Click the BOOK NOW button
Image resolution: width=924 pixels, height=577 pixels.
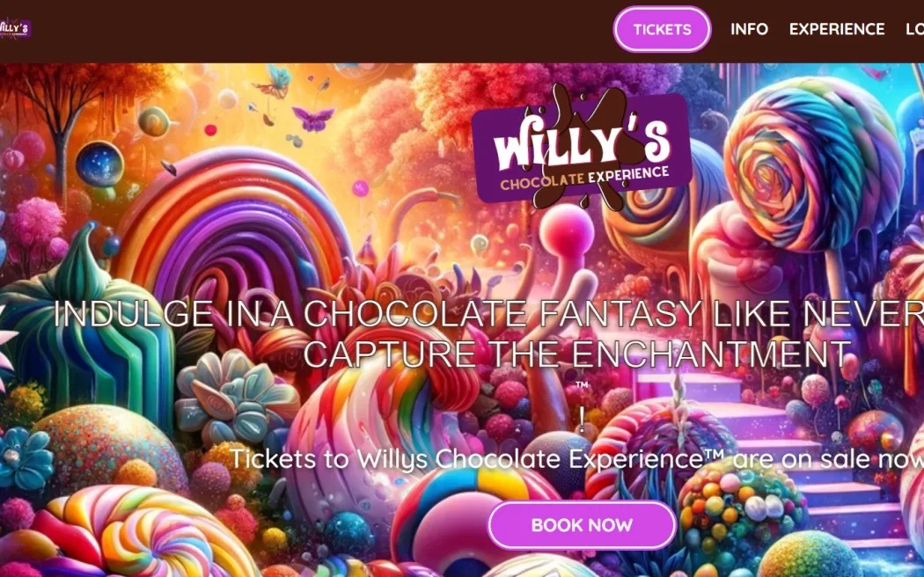coord(582,524)
